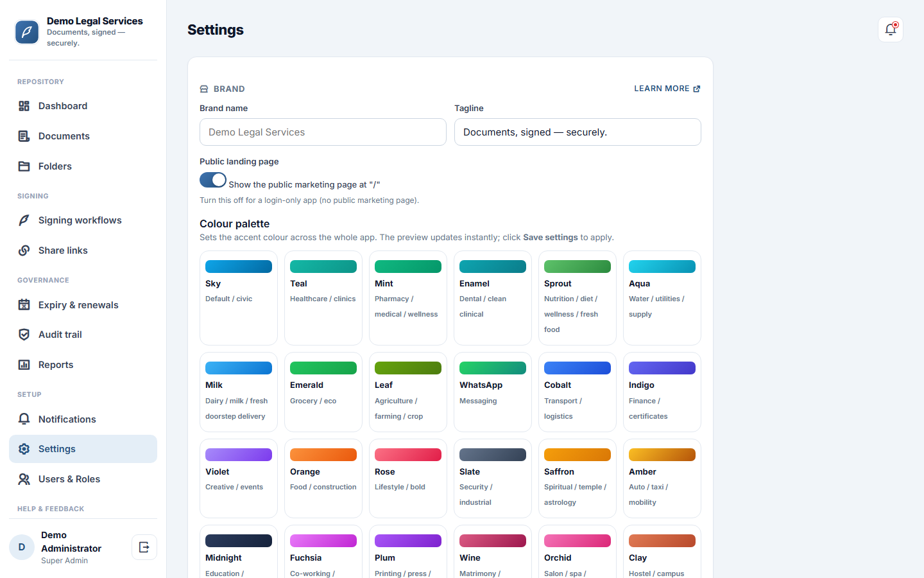Image resolution: width=924 pixels, height=578 pixels.
Task: Choose the Sprout palette card
Action: click(577, 298)
